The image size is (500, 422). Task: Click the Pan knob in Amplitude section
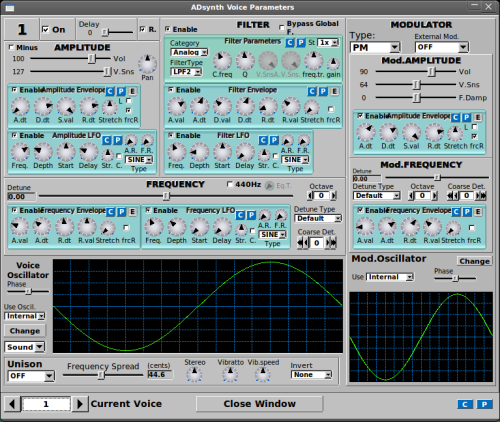point(147,64)
